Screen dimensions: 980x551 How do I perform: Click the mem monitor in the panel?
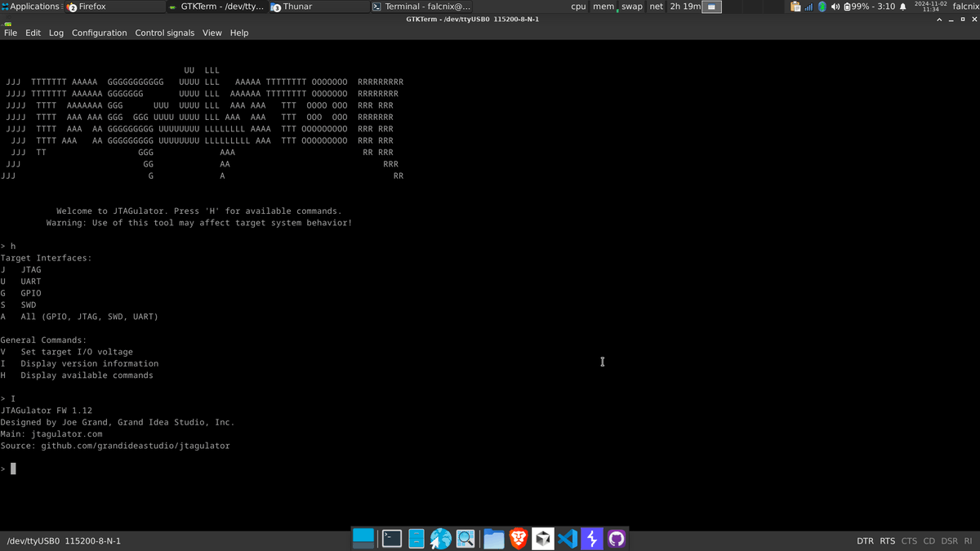[604, 7]
